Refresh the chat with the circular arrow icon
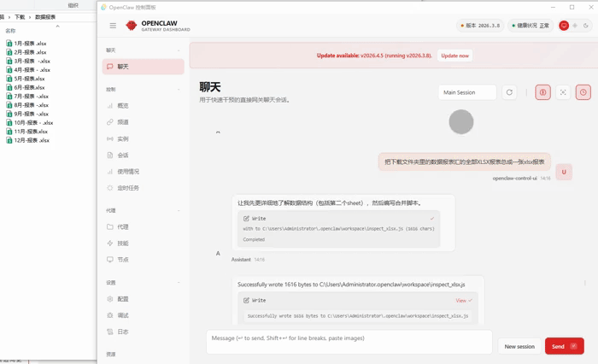598x364 pixels. click(x=509, y=92)
